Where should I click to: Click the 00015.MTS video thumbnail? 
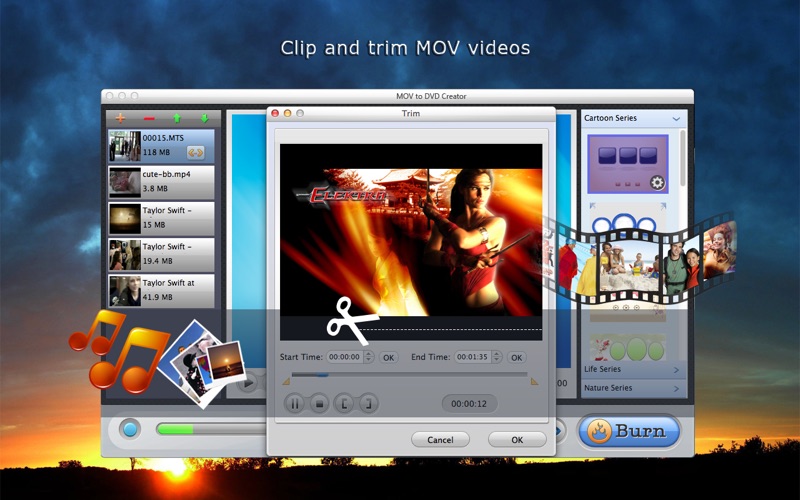point(125,146)
